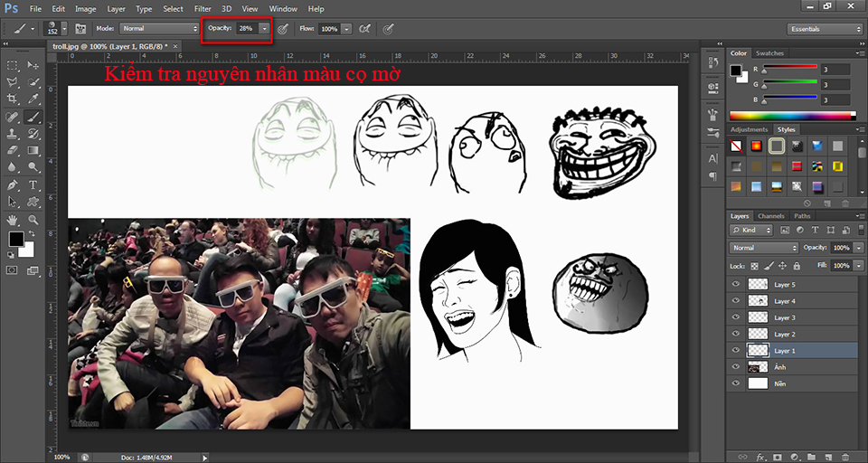This screenshot has height=463, width=868.
Task: Toggle Quick Mask mode
Action: pos(12,270)
